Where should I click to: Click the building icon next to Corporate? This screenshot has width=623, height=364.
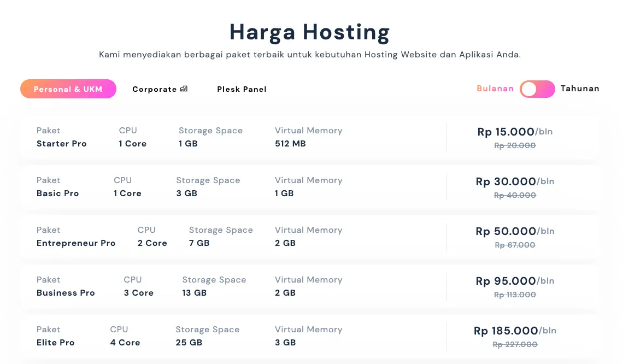pyautogui.click(x=184, y=89)
